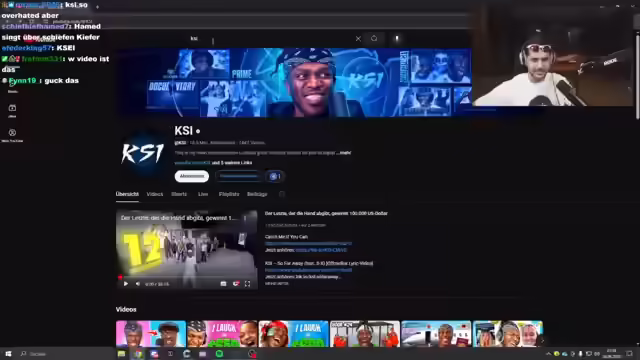The height and width of the screenshot is (360, 640).
Task: Open first video thumbnail in Videos row
Action: [151, 334]
